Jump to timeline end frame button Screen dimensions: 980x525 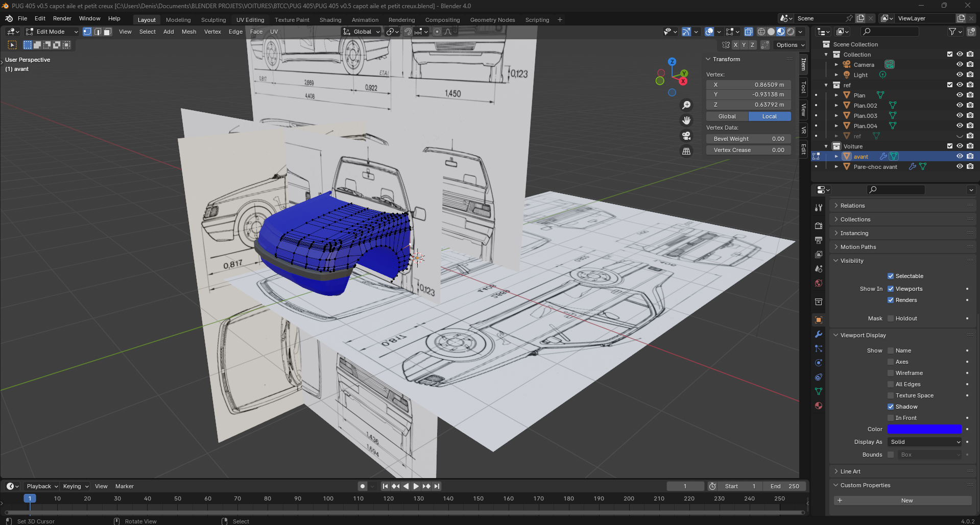(x=437, y=486)
